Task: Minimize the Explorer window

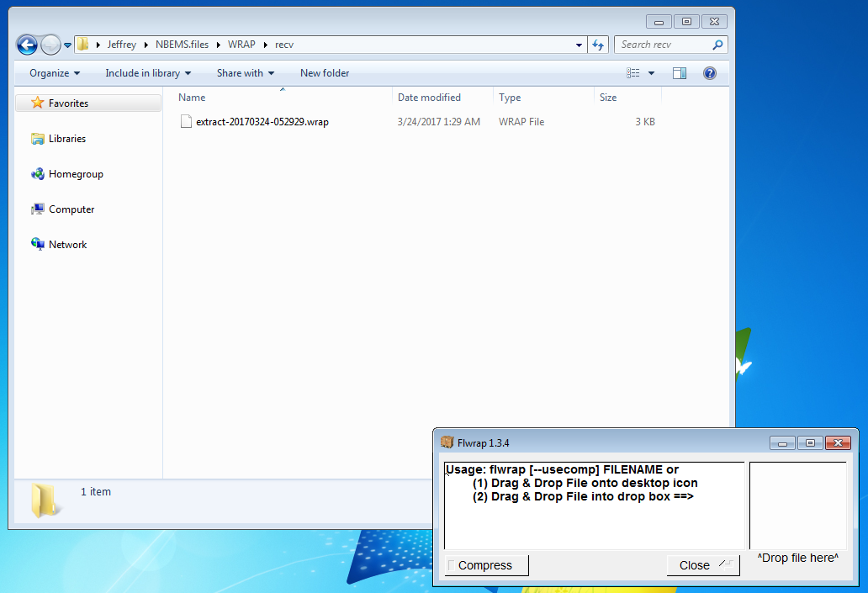Action: click(x=659, y=22)
